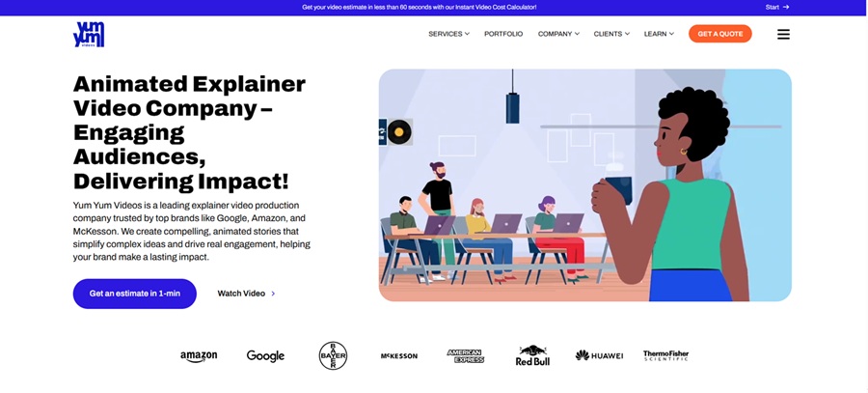Click the McKesson logo
The height and width of the screenshot is (393, 868).
click(399, 356)
